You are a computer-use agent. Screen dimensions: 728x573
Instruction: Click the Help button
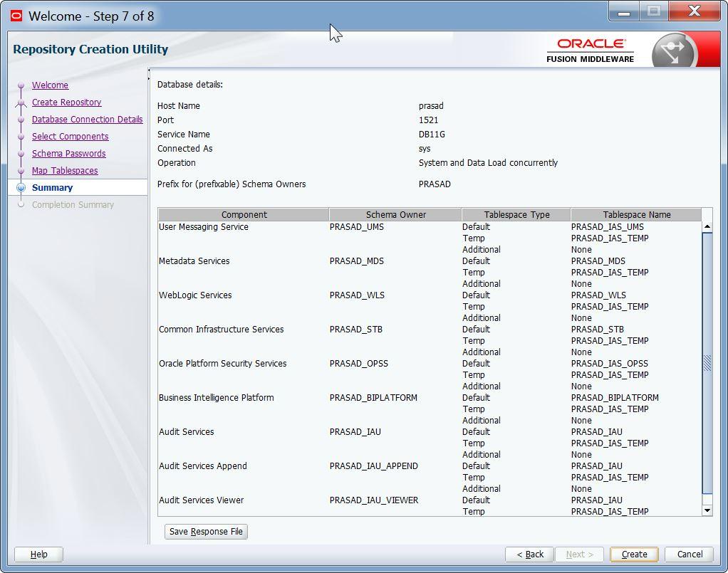(x=38, y=554)
